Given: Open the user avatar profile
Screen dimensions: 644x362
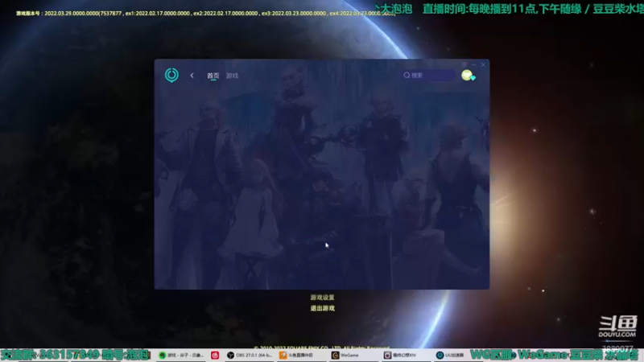Looking at the screenshot, I should coord(467,75).
